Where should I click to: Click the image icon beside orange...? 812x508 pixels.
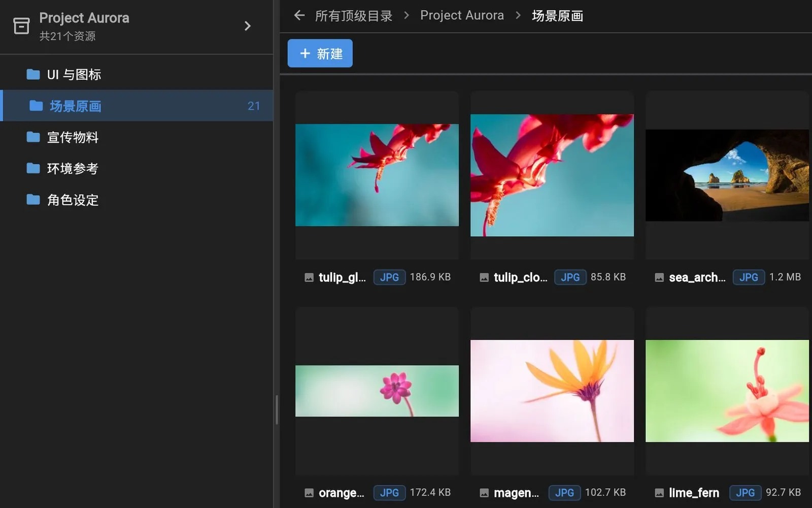point(309,493)
